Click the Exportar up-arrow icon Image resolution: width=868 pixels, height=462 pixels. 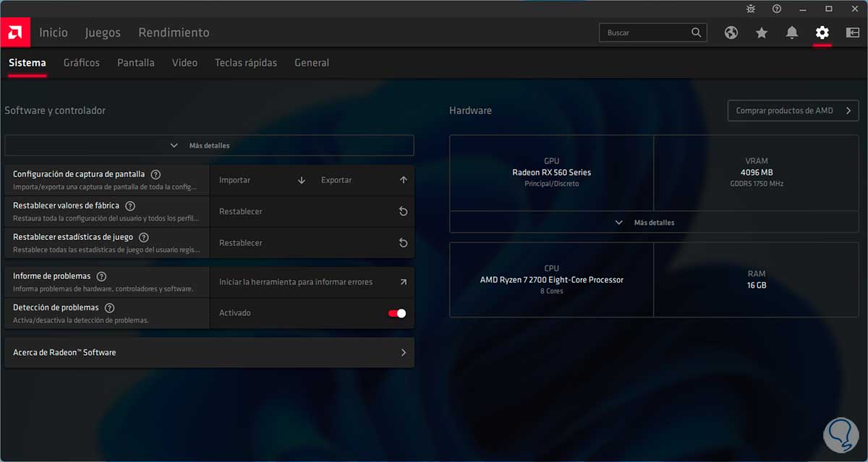[404, 180]
